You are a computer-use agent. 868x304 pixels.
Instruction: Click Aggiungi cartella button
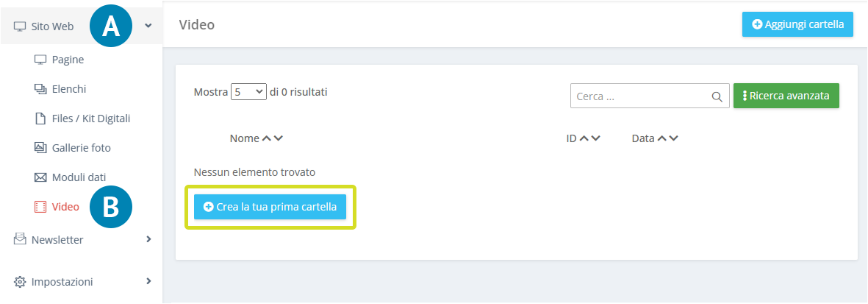pyautogui.click(x=797, y=24)
